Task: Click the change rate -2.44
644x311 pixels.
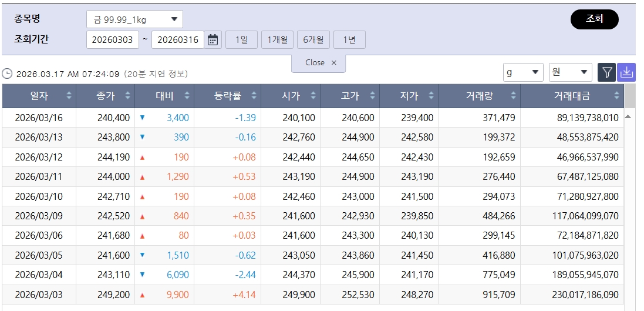Action: click(245, 275)
